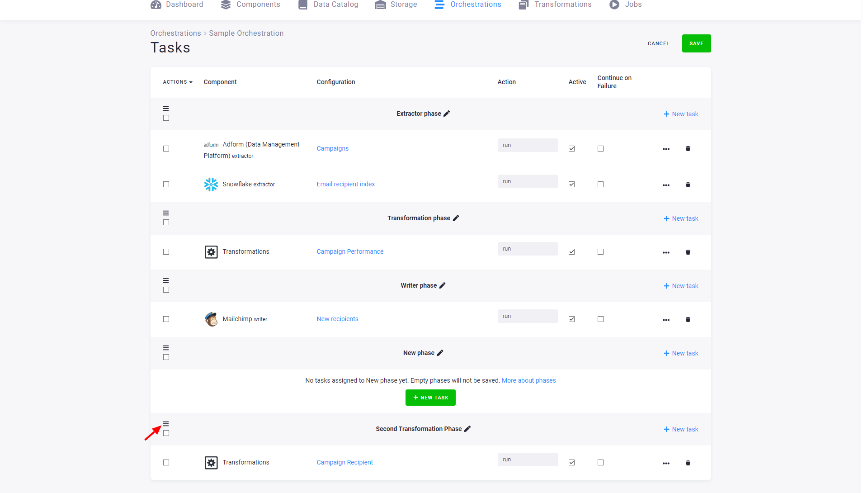Viewport: 868px width, 493px height.
Task: Click the Transformations gear icon beside Campaign Performance
Action: 211,252
